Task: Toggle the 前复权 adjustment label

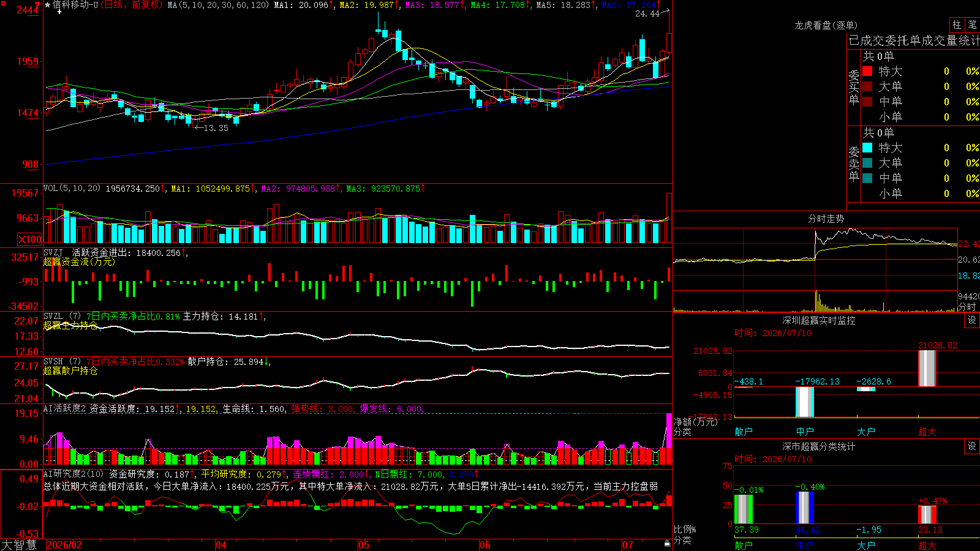Action: [146, 5]
